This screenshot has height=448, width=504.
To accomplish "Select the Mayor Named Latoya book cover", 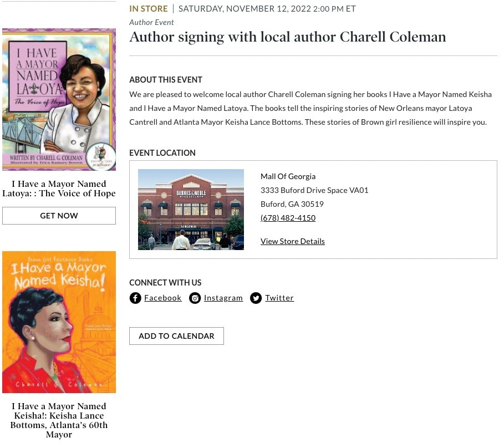I will (59, 99).
